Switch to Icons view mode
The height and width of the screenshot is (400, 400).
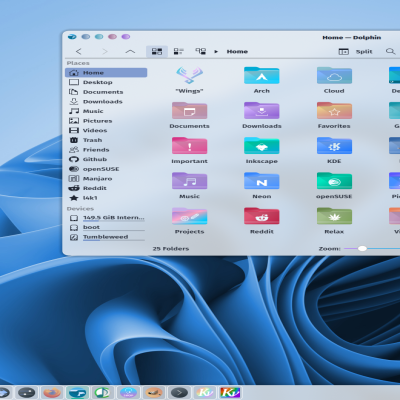point(157,51)
